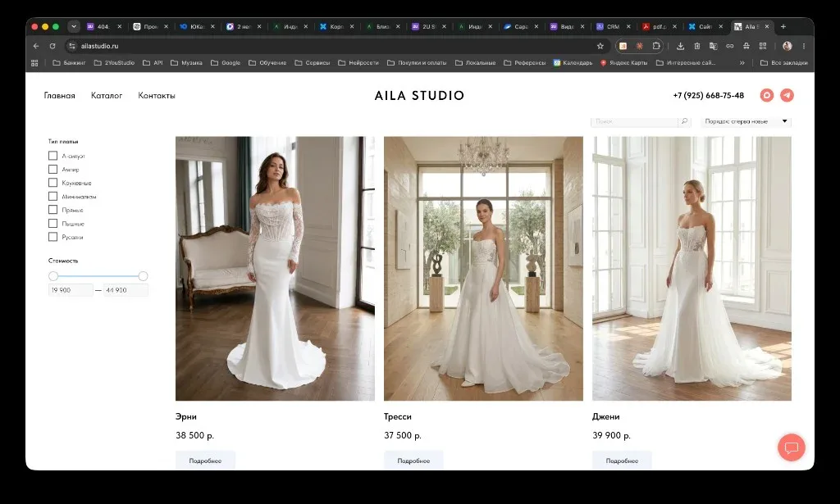840x504 pixels.
Task: Check the Минимализм filter
Action: tap(52, 197)
